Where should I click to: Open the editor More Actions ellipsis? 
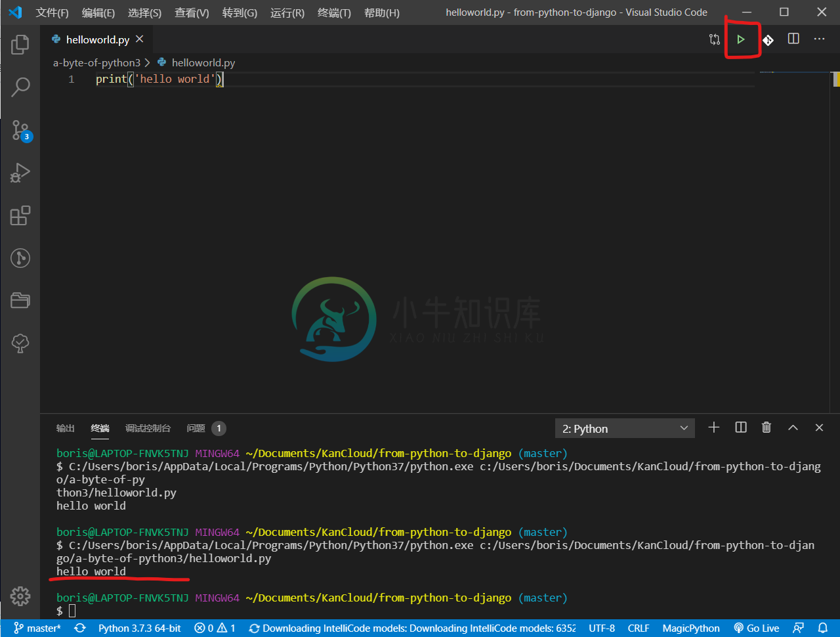click(819, 39)
